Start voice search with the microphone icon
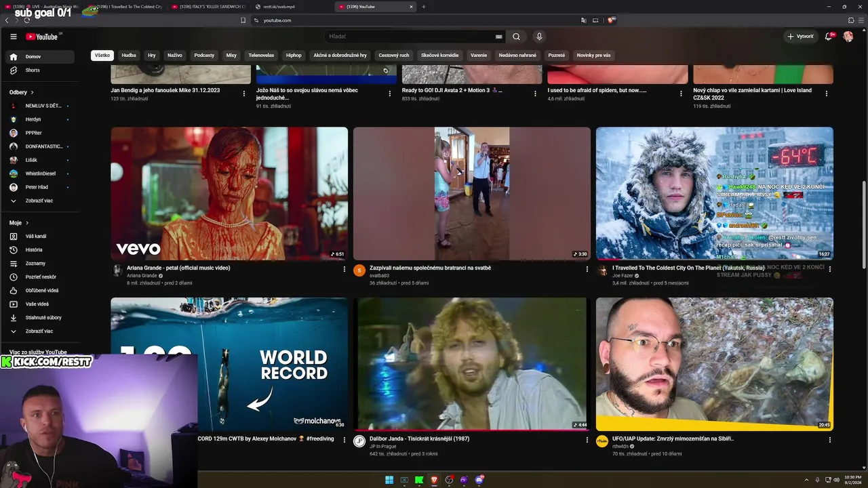Viewport: 868px width, 488px height. pyautogui.click(x=539, y=37)
